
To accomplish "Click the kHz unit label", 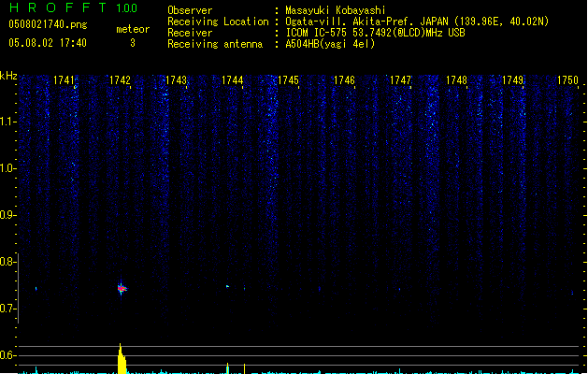I will 8,75.
